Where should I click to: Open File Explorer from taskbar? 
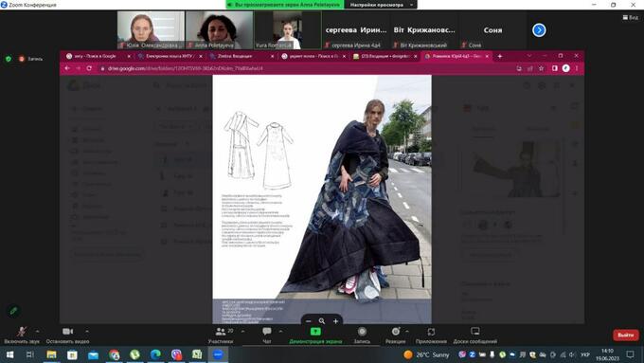[x=51, y=354]
